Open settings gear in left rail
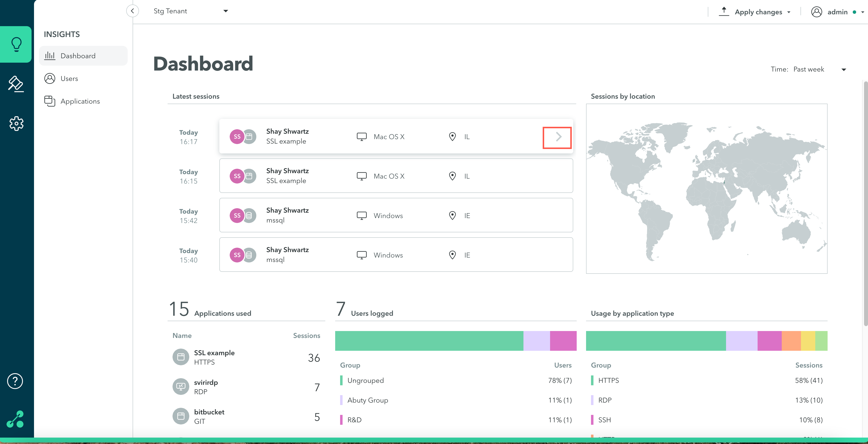 click(x=16, y=124)
